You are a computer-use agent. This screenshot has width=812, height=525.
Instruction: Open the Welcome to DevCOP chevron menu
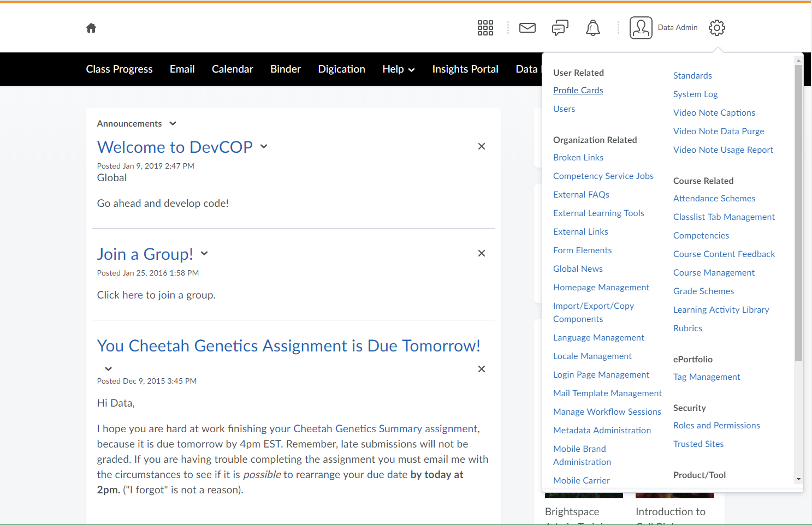pos(264,146)
